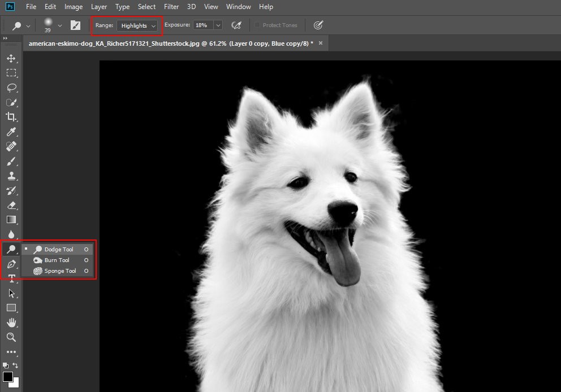The image size is (561, 392).
Task: Toggle the brush settings panel
Action: pos(75,25)
